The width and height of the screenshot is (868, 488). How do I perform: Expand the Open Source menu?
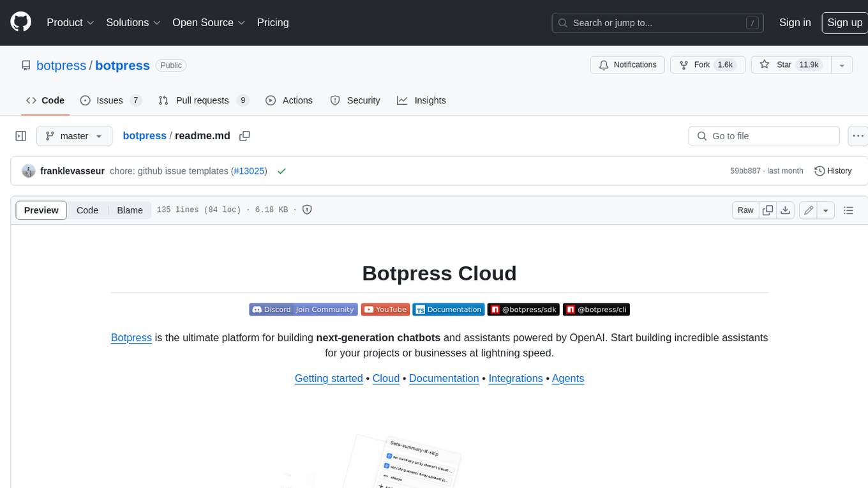209,22
